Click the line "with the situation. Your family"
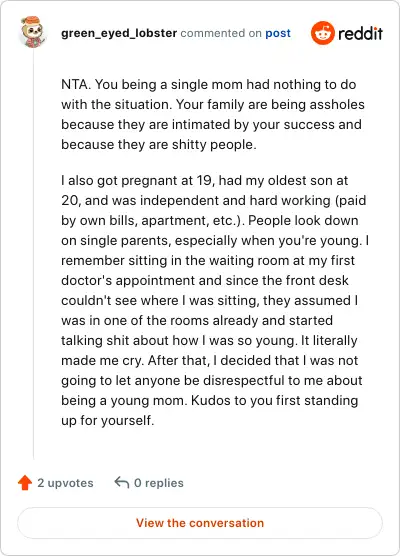Screen dimensions: 400x556 [x=213, y=105]
